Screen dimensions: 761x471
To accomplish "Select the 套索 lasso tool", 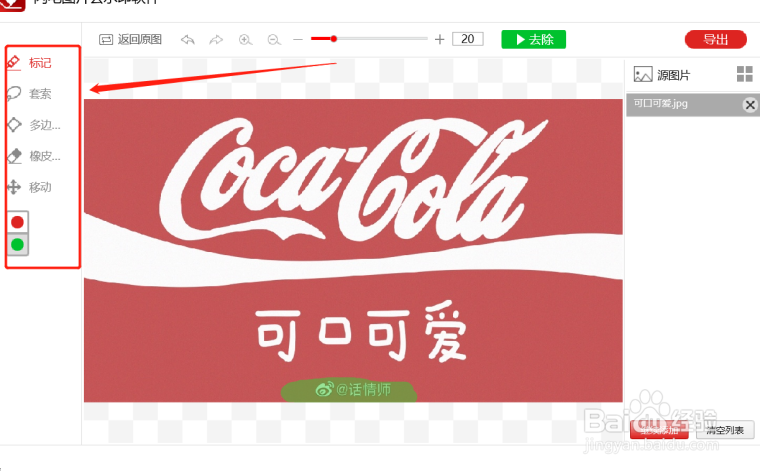I will (x=30, y=93).
